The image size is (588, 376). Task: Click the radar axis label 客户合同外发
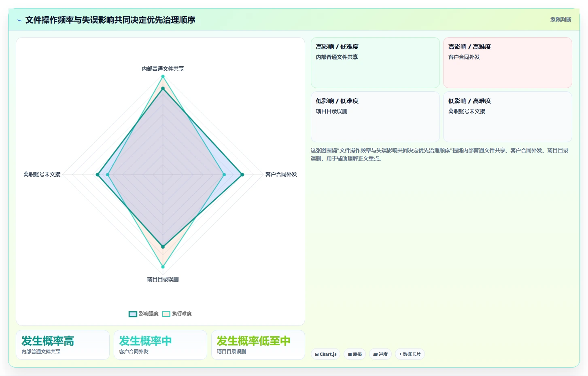coord(281,174)
